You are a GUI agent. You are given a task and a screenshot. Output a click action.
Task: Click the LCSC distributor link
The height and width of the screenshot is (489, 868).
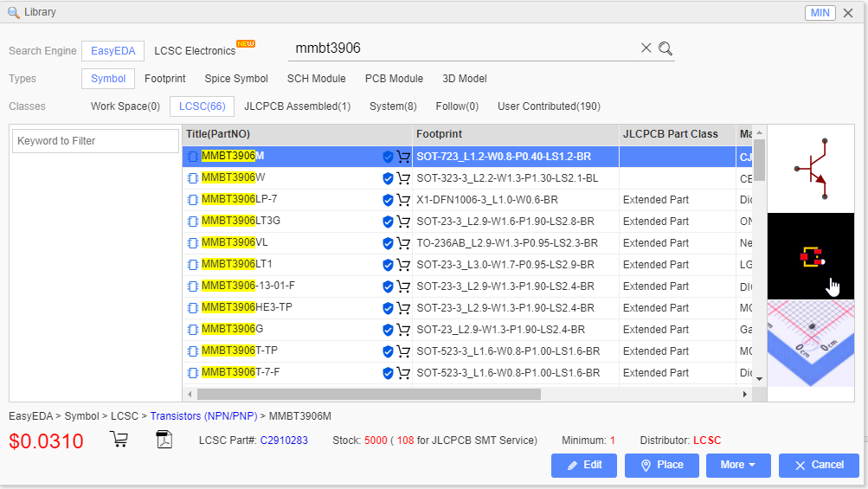[707, 441]
